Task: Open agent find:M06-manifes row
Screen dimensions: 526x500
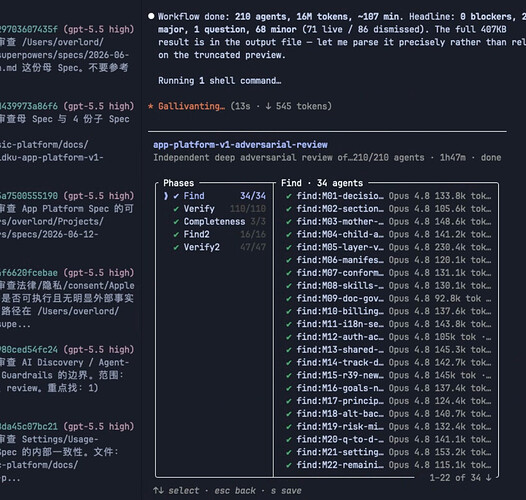Action: (x=388, y=260)
